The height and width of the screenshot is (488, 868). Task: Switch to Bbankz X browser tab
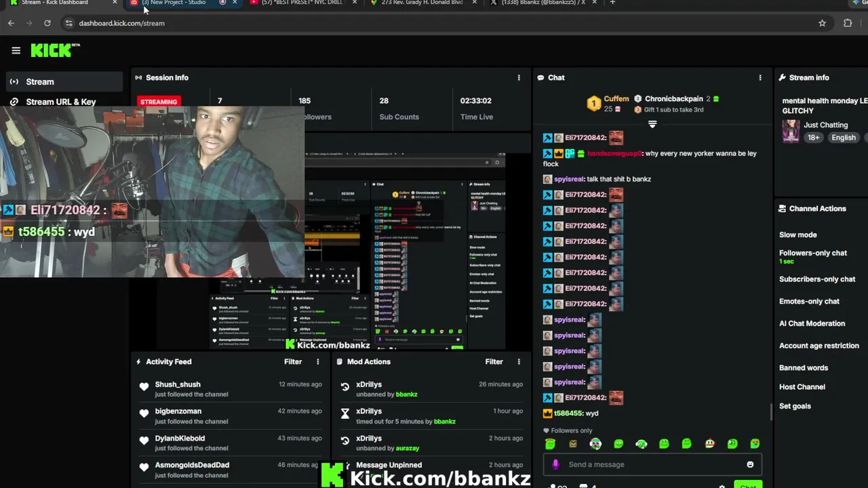pos(542,3)
